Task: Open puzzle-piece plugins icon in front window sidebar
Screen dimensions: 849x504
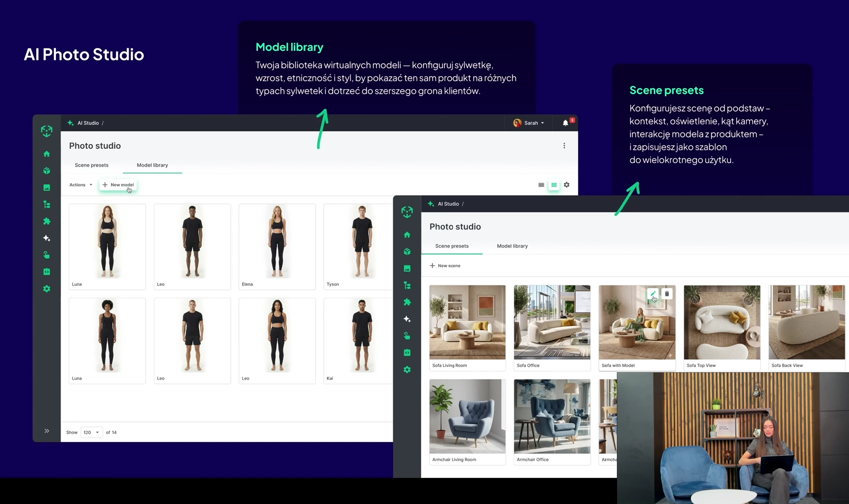Action: click(x=407, y=302)
